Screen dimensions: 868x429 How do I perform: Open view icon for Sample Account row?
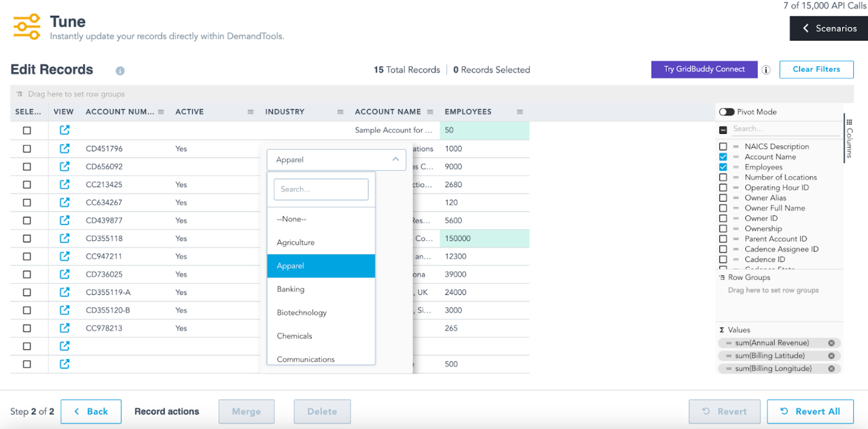64,130
